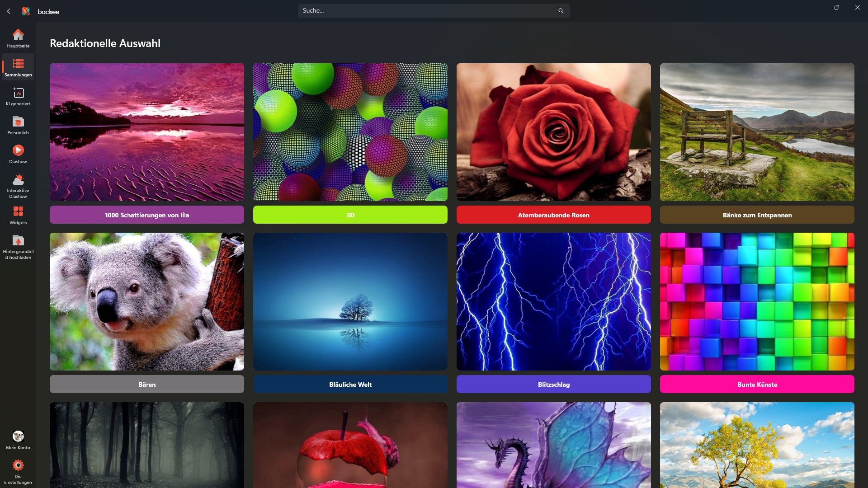Open the wooden bench landscape thumbnail

757,132
